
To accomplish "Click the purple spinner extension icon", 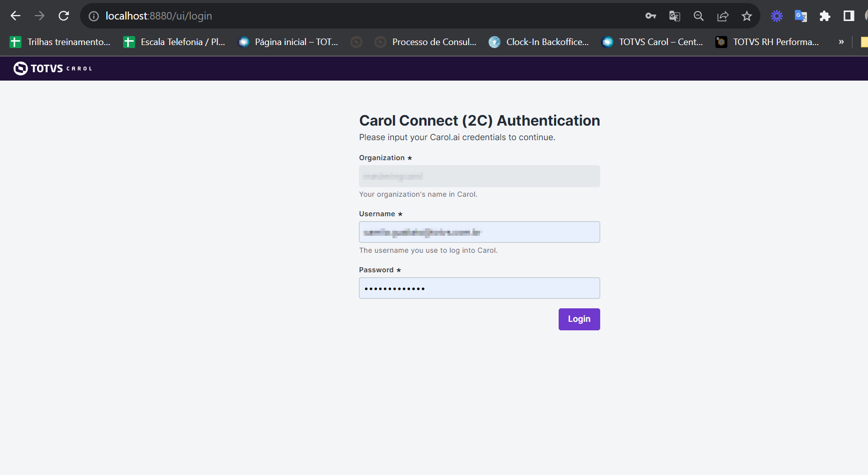I will pyautogui.click(x=776, y=16).
